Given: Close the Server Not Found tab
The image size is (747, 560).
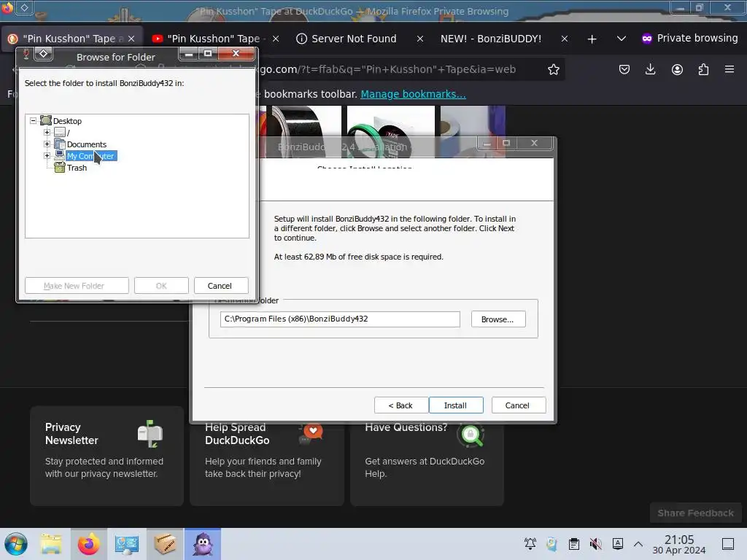Looking at the screenshot, I should point(420,39).
